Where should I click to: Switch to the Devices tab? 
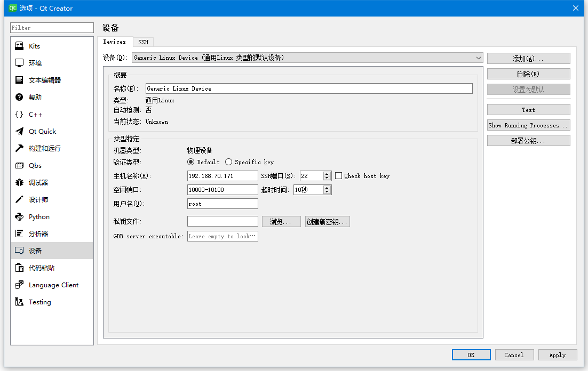[115, 42]
